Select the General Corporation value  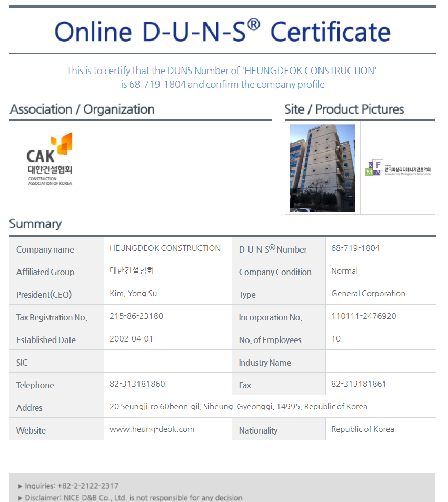coord(369,294)
